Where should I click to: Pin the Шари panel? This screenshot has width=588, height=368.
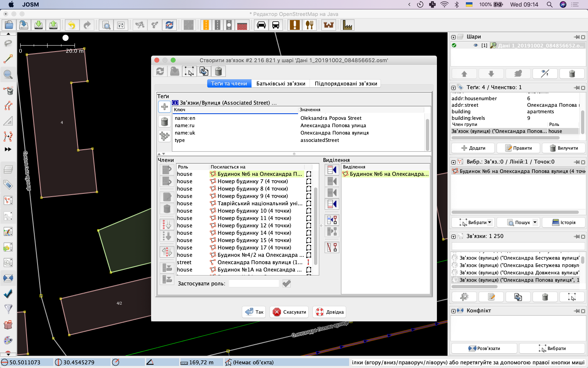(x=577, y=37)
